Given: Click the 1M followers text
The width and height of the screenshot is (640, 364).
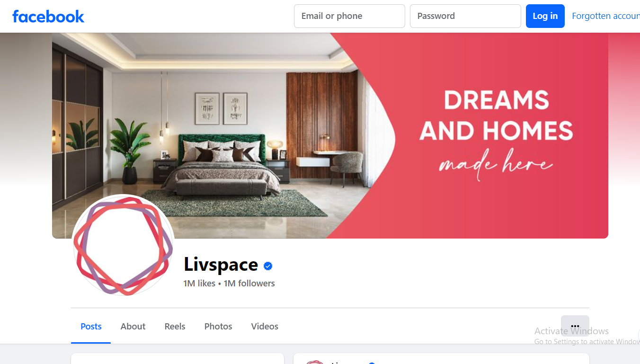Looking at the screenshot, I should [x=249, y=284].
